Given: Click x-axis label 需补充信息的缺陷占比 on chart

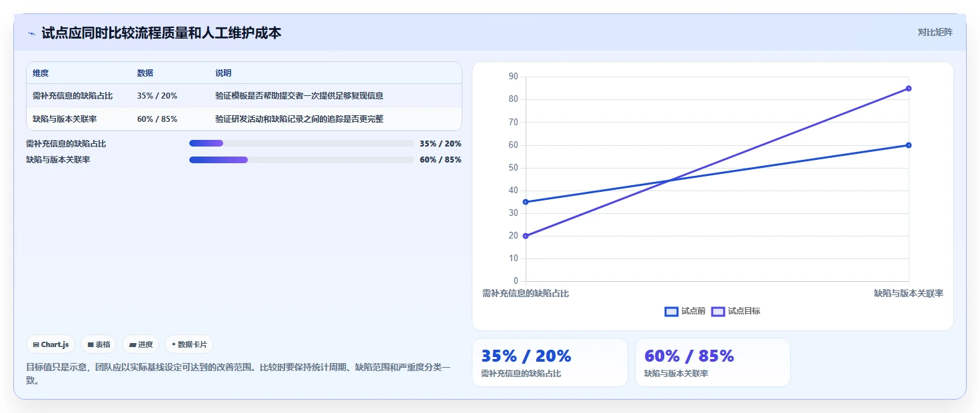Looking at the screenshot, I should (x=526, y=294).
